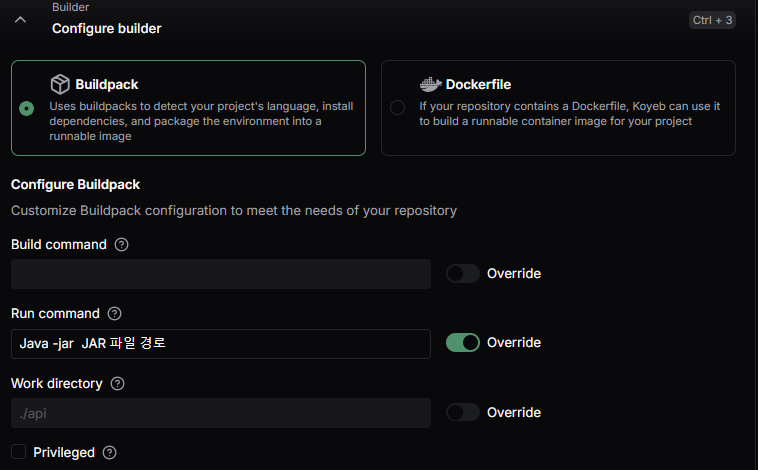
Task: Enable the Work directory override toggle
Action: [463, 412]
